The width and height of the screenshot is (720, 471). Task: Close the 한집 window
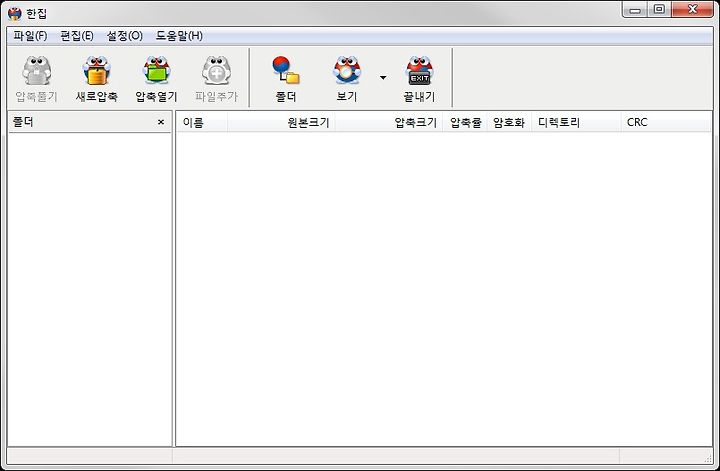pyautogui.click(x=692, y=10)
